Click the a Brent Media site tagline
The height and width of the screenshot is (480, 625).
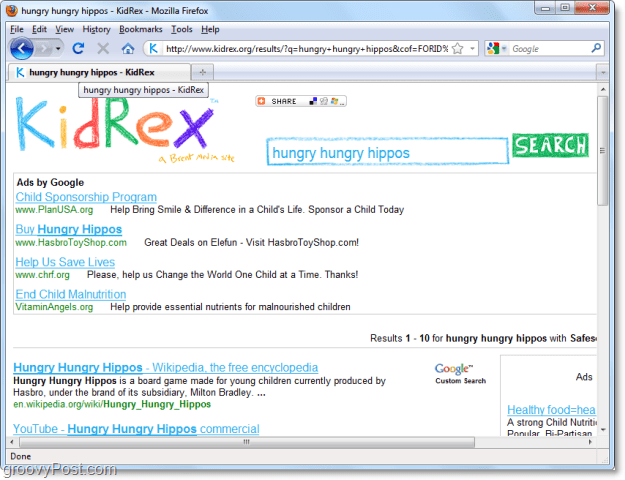[197, 158]
